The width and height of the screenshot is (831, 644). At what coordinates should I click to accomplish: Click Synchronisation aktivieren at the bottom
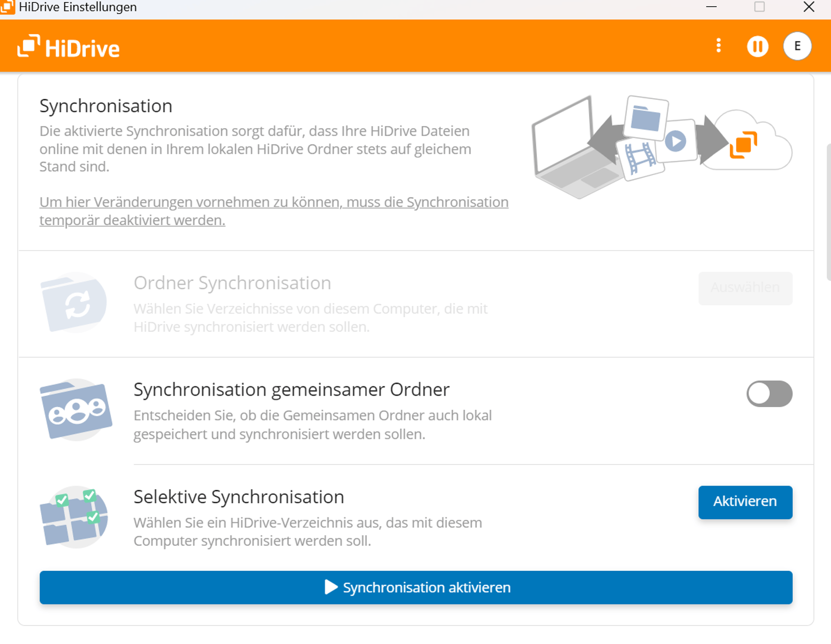pyautogui.click(x=415, y=587)
